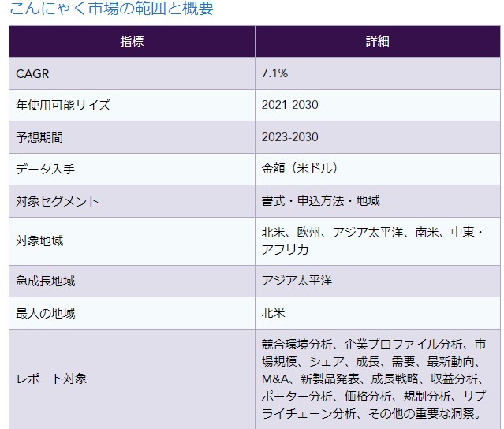Click the 対象セグメント row label
This screenshot has height=429, width=504.
pos(57,201)
